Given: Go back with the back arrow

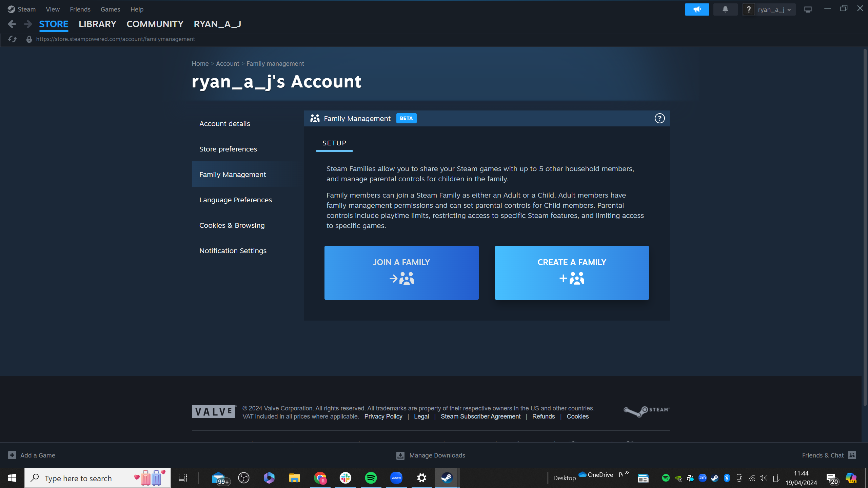Looking at the screenshot, I should 12,24.
